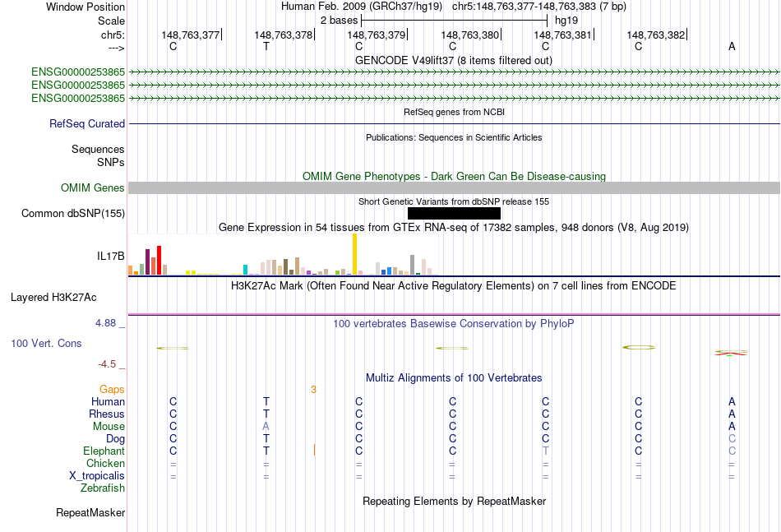Open Repeating Elements by RepeatMasker title
The height and width of the screenshot is (532, 781).
coord(454,501)
